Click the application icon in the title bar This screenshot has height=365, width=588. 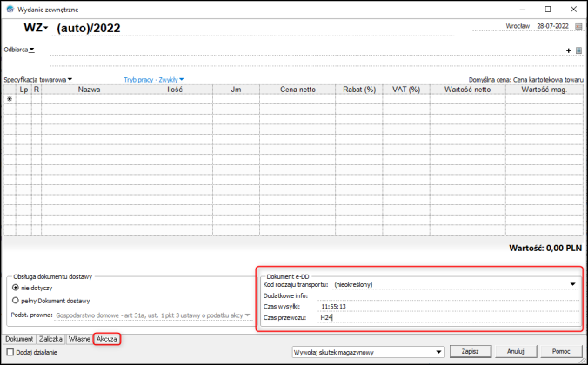pyautogui.click(x=10, y=9)
